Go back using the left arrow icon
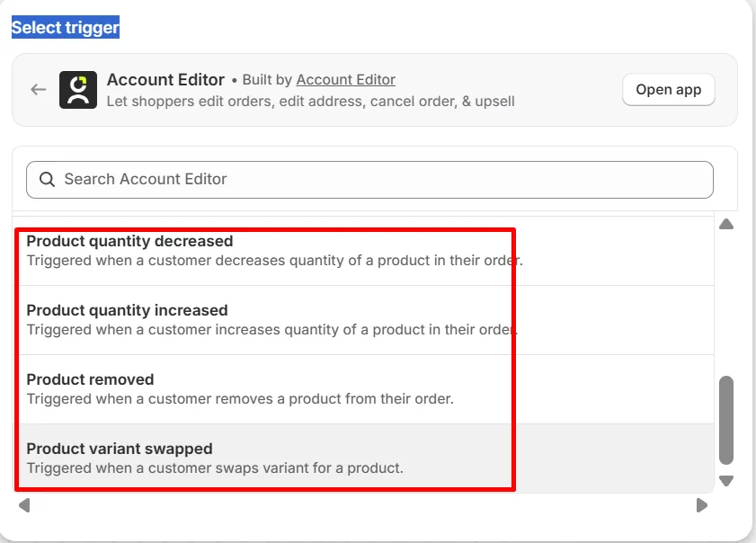This screenshot has width=756, height=543. pyautogui.click(x=38, y=90)
